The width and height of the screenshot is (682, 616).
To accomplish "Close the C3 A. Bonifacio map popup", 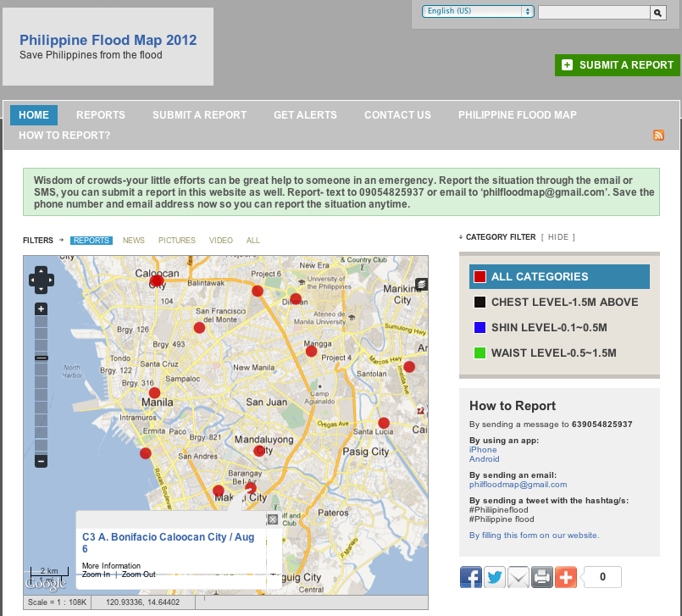I will click(x=272, y=519).
